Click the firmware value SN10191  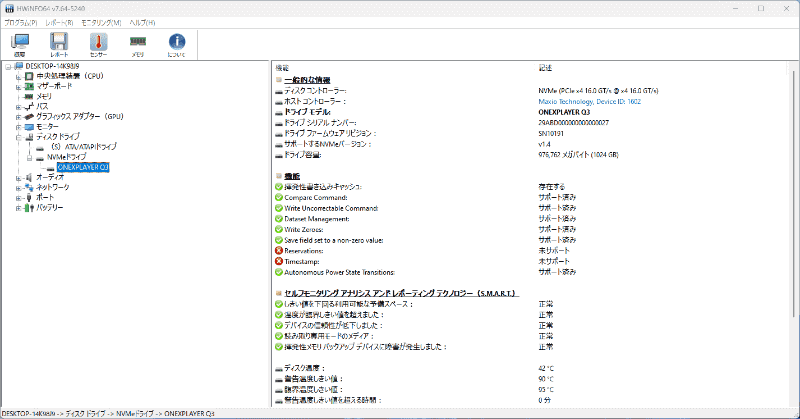[551, 134]
